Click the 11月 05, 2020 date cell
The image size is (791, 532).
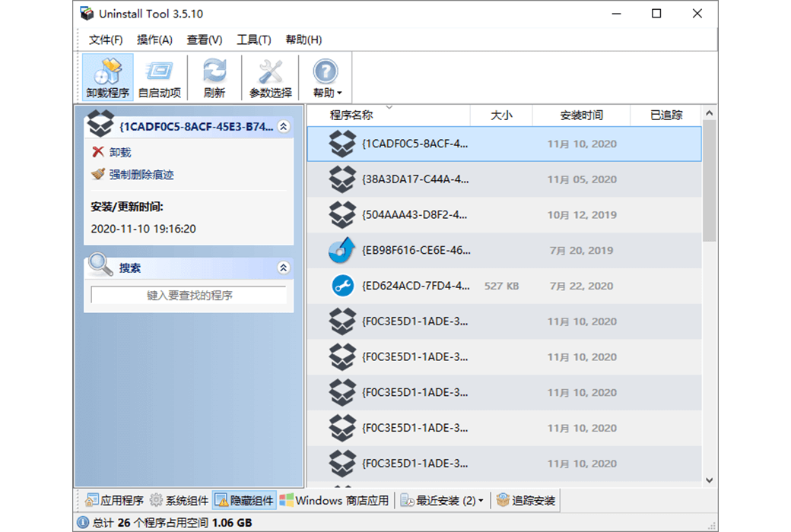pos(582,179)
